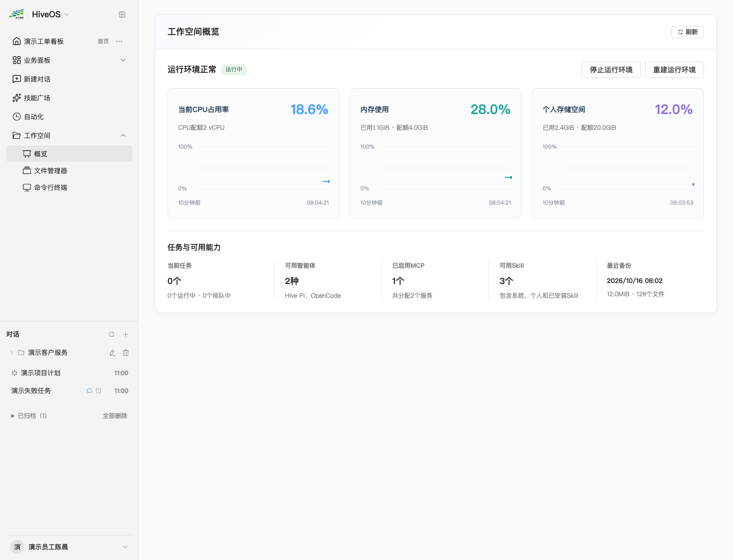Click the 刷新 button
Image resolution: width=733 pixels, height=560 pixels.
pyautogui.click(x=688, y=32)
